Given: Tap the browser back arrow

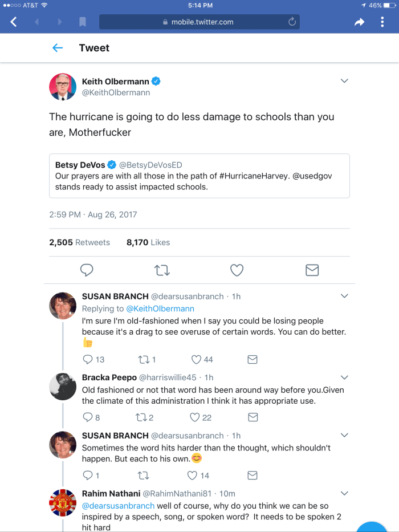Looking at the screenshot, I should coord(14,22).
